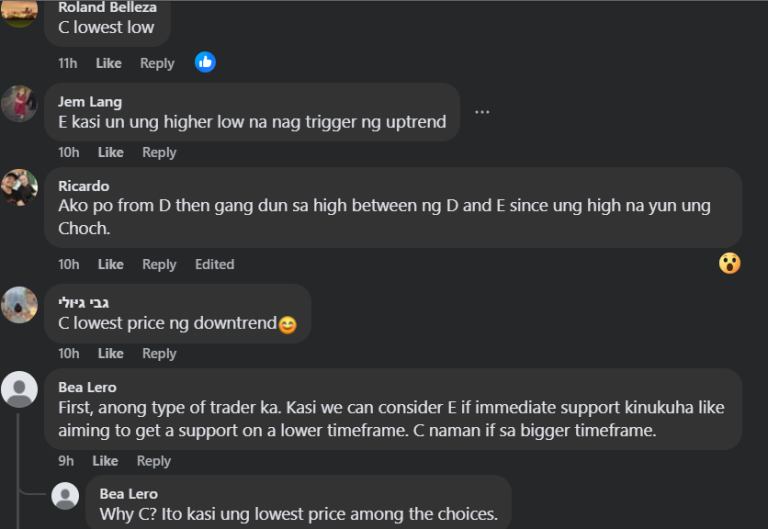
Task: Click the wow reaction emoji on Ricardo's comment
Action: (729, 263)
